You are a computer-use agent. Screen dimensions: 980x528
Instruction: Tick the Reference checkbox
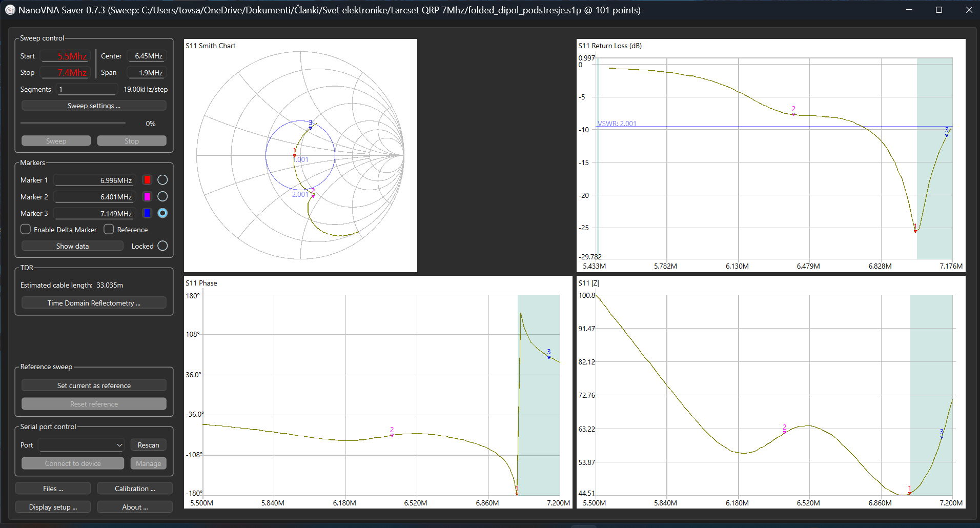pos(109,230)
